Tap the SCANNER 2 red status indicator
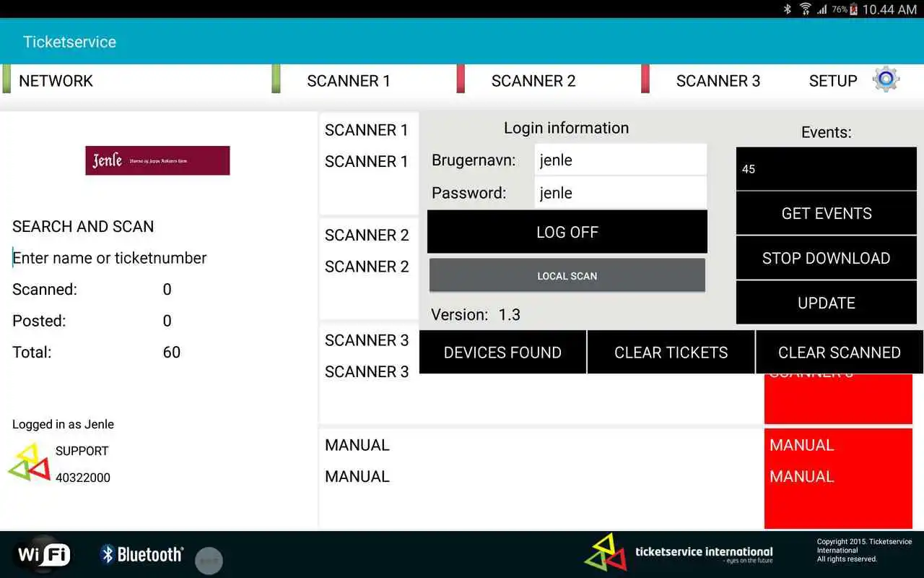The width and height of the screenshot is (924, 578). 461,79
